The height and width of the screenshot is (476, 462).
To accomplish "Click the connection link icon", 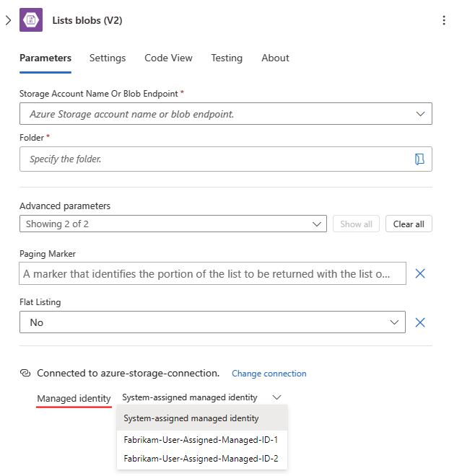I will click(25, 374).
